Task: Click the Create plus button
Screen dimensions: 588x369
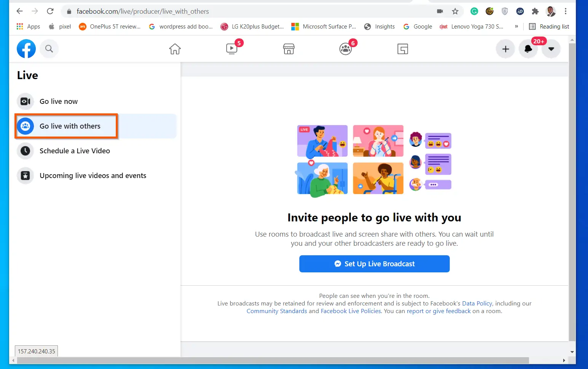Action: [x=505, y=49]
